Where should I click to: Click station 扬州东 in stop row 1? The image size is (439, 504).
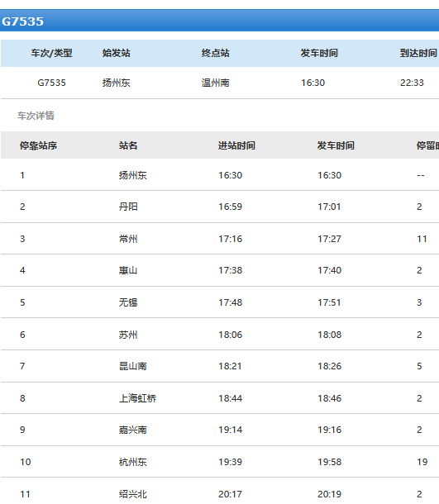133,175
